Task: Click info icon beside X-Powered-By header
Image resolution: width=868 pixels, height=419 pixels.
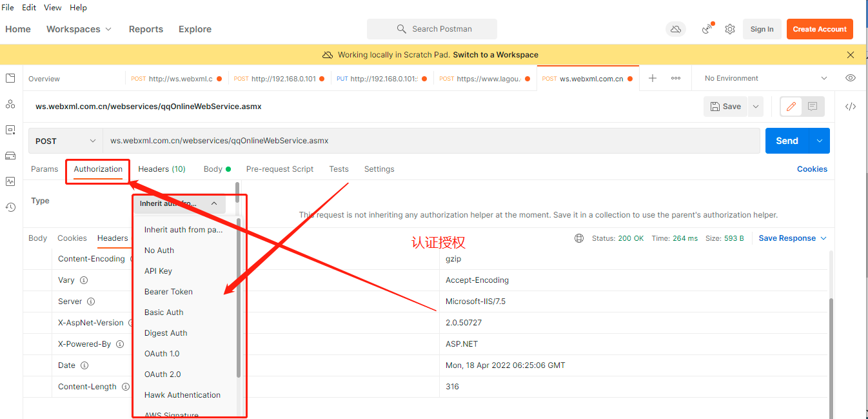Action: 120,344
